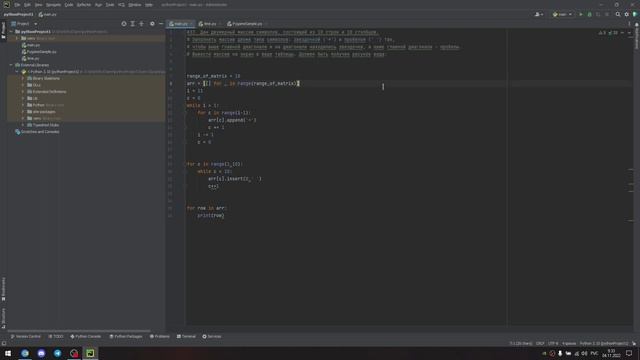Click Stop button in run toolbar
Screen dimensions: 640x360
(607, 14)
